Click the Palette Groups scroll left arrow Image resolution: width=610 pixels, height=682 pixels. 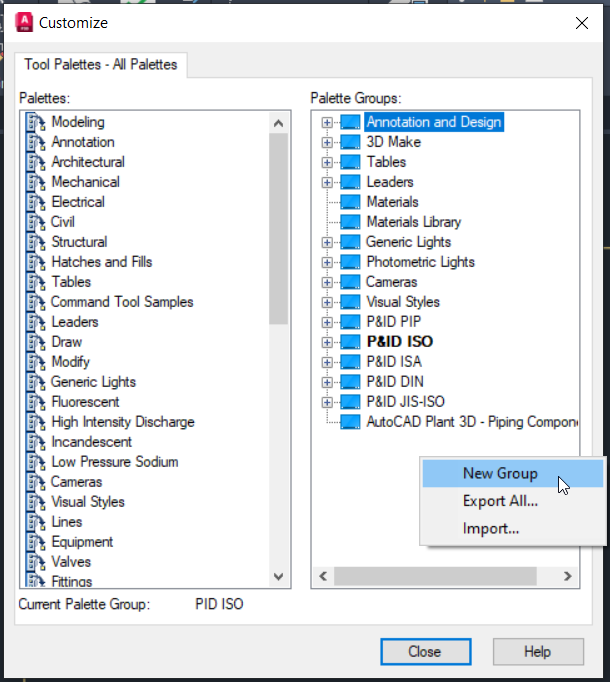point(323,576)
